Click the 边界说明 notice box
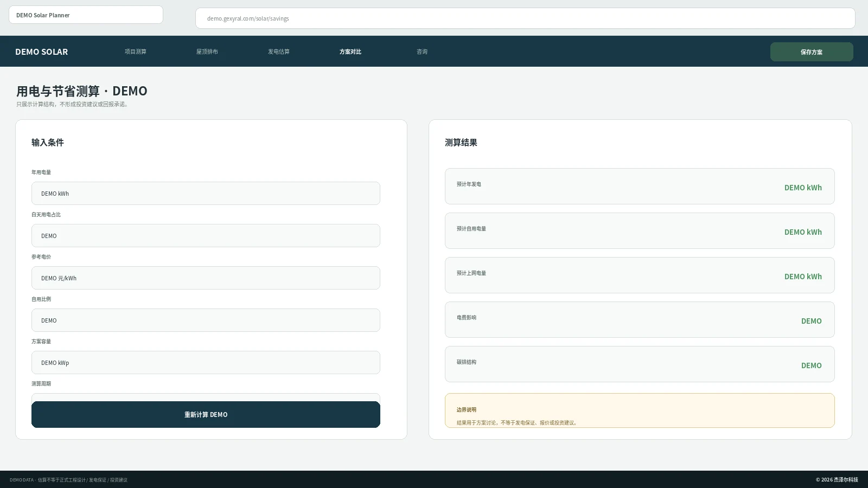The image size is (868, 488). pyautogui.click(x=640, y=410)
